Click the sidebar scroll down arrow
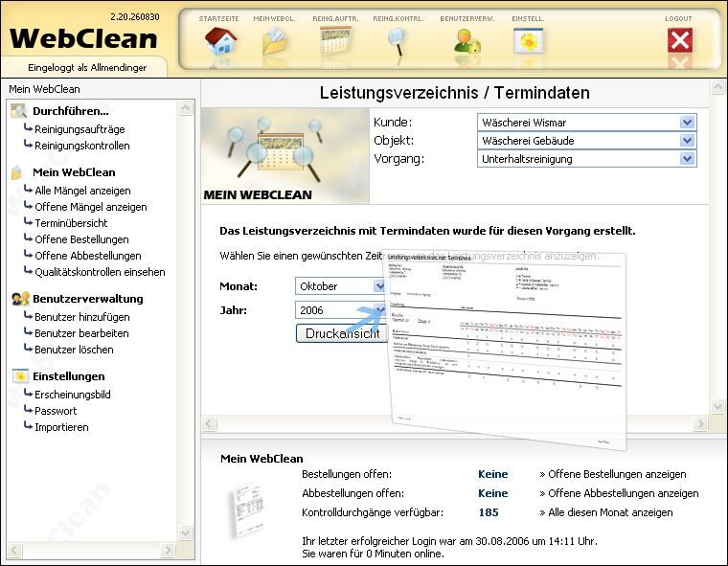 185,532
